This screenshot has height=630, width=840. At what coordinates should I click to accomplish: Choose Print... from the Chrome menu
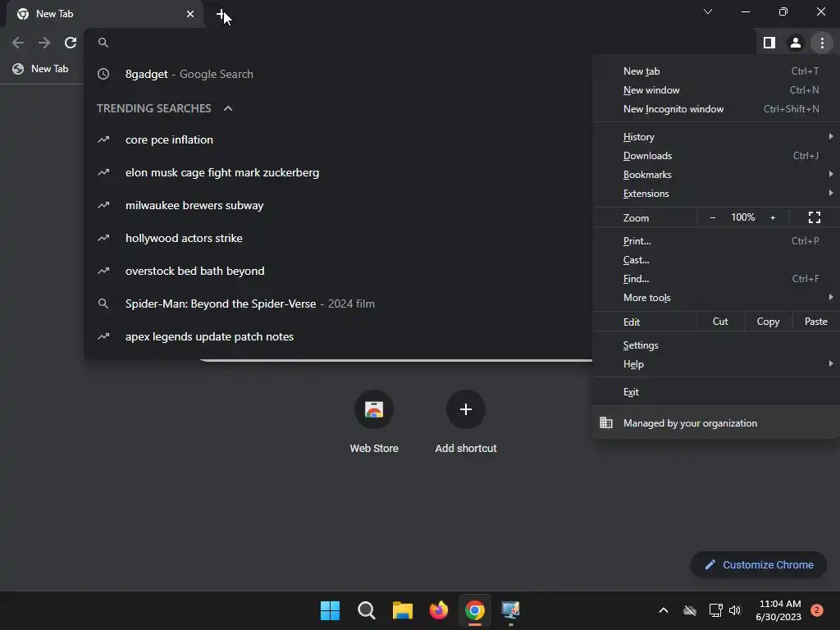[716, 241]
